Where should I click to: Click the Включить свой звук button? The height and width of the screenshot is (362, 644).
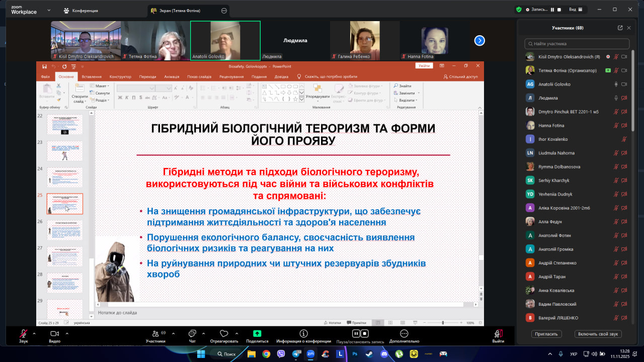pos(598,334)
